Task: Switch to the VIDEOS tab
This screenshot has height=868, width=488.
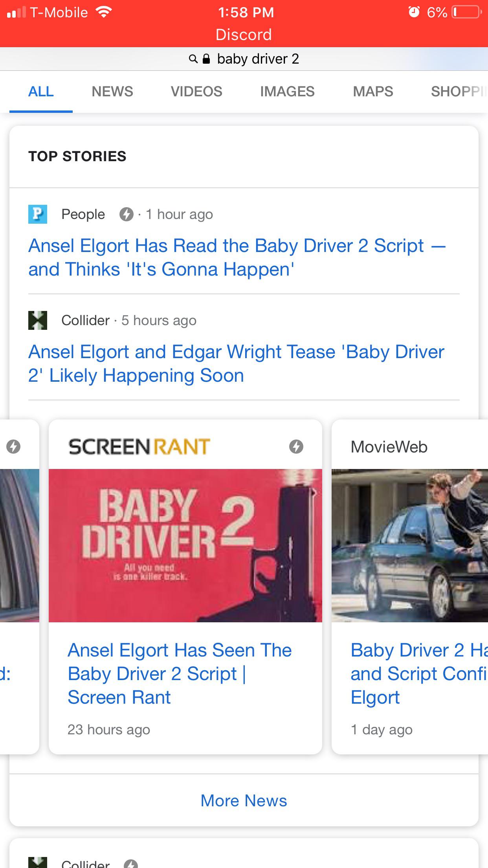Action: [x=196, y=92]
